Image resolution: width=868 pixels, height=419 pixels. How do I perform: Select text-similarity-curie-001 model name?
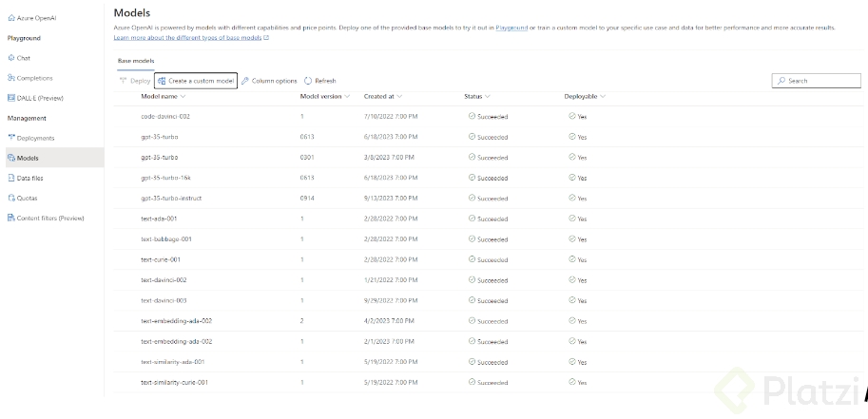click(x=174, y=383)
